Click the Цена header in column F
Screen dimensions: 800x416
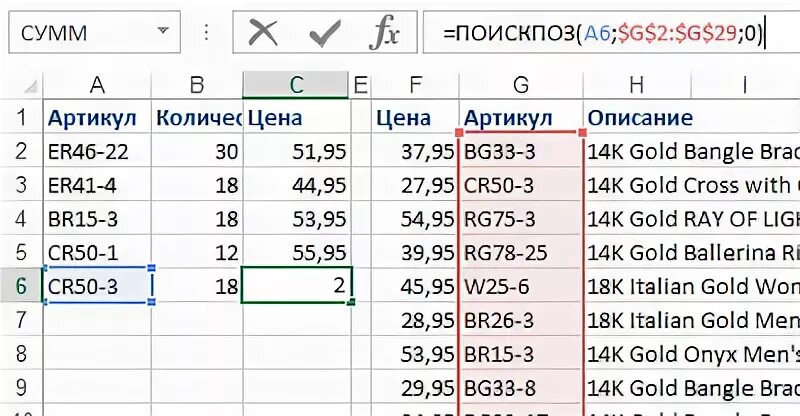[x=415, y=117]
